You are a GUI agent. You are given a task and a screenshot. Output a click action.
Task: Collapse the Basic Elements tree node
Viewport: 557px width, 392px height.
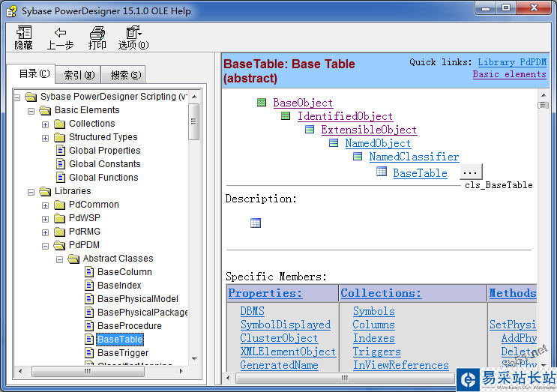coord(31,111)
